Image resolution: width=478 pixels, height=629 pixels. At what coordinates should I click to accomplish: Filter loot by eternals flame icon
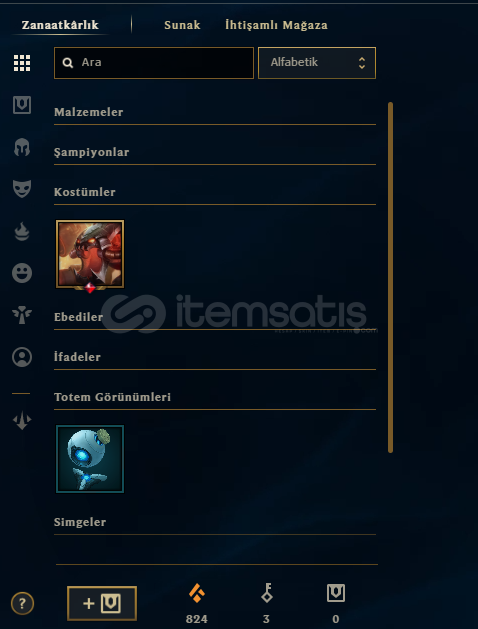(22, 231)
